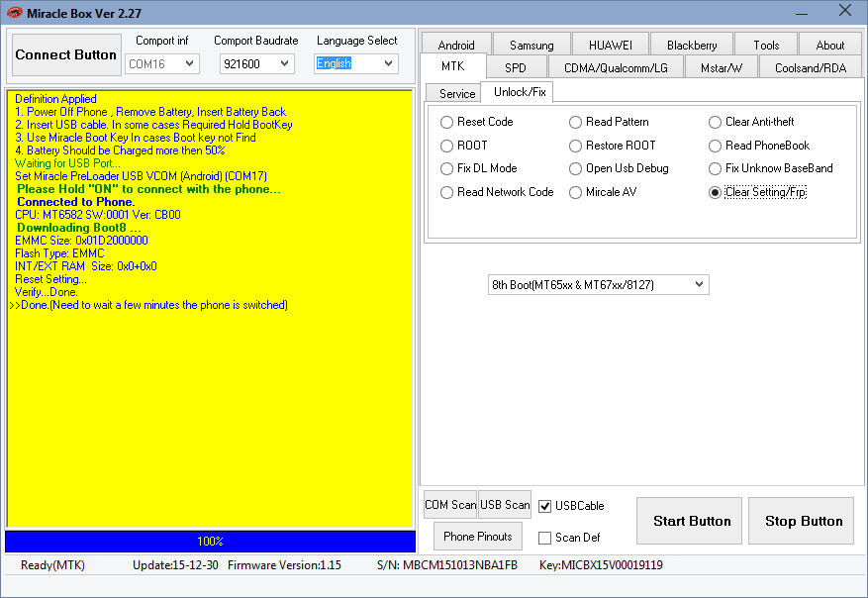The image size is (868, 598).
Task: Select the Read Pattern radio button
Action: click(x=609, y=122)
